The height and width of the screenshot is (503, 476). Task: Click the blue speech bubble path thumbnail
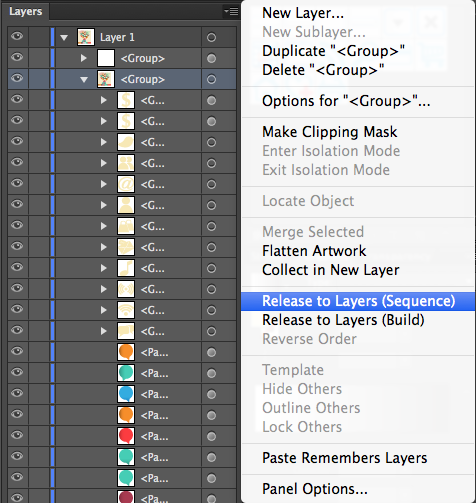[126, 394]
